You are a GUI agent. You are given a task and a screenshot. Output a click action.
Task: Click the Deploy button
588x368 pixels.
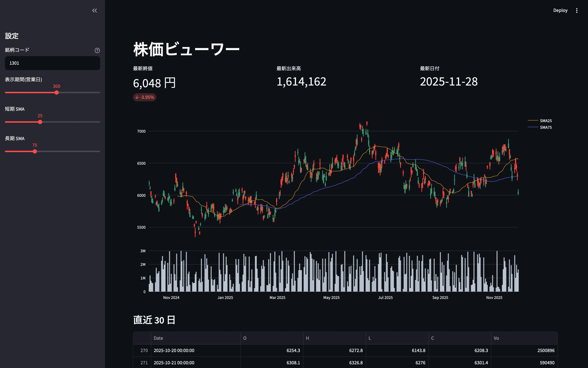point(560,11)
